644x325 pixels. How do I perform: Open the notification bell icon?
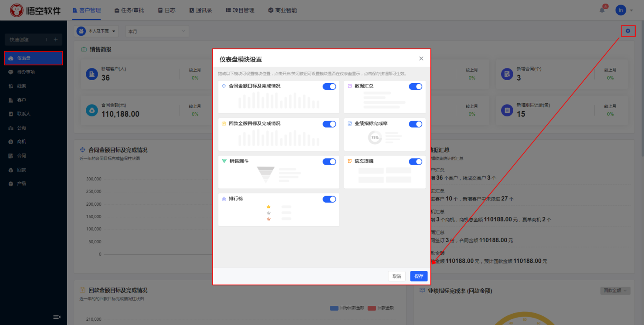(602, 10)
